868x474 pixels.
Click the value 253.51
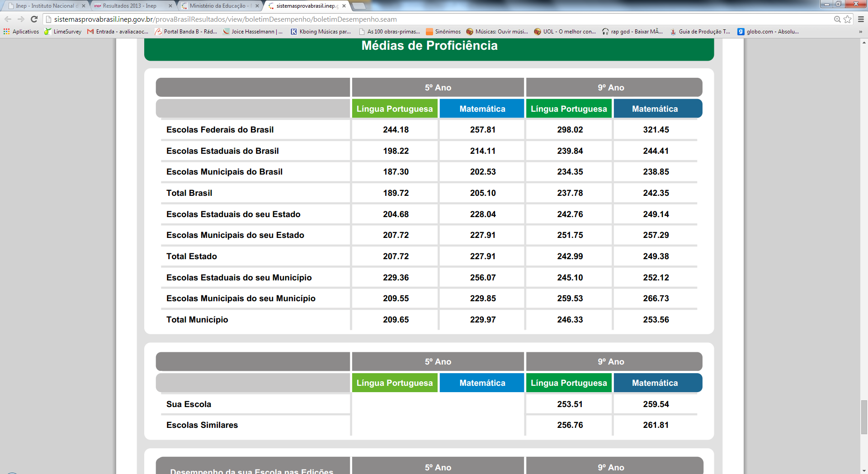pos(570,404)
